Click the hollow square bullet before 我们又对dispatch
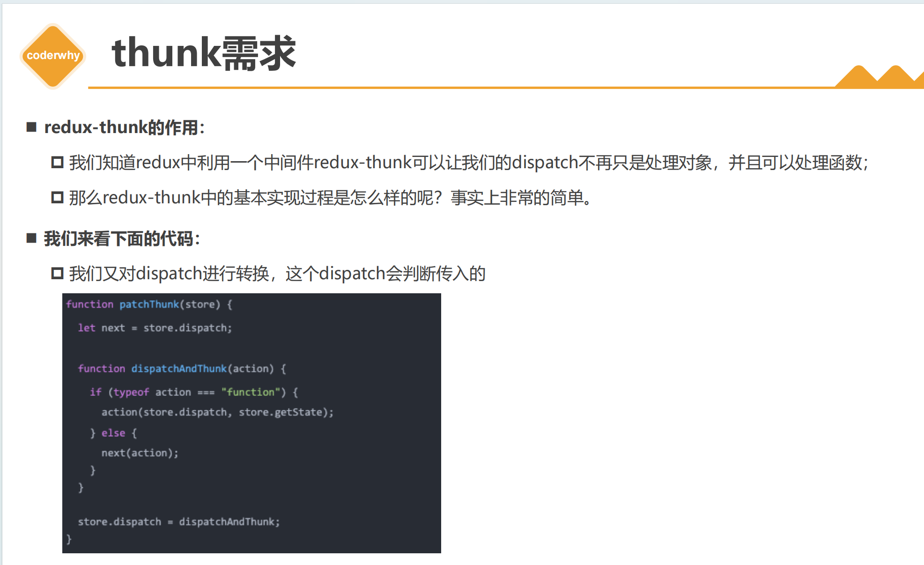This screenshot has width=924, height=565. point(57,273)
